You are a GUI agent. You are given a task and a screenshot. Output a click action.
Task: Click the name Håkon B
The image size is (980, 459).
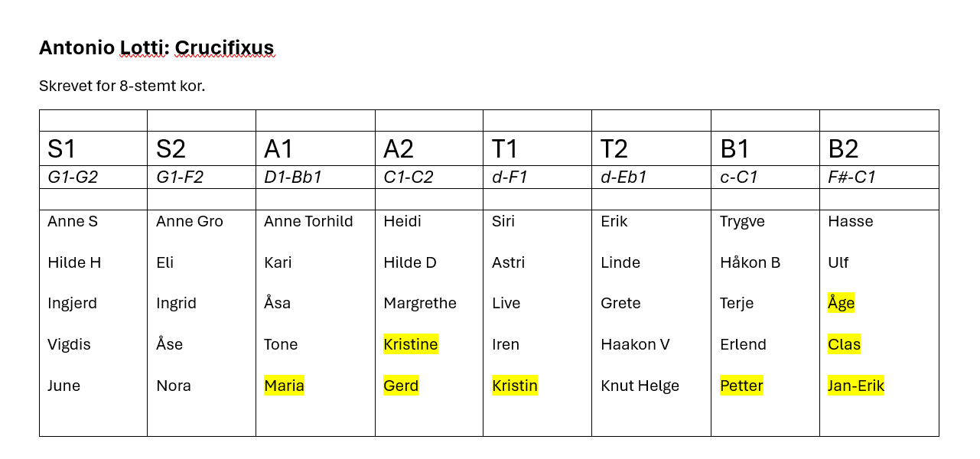click(750, 262)
